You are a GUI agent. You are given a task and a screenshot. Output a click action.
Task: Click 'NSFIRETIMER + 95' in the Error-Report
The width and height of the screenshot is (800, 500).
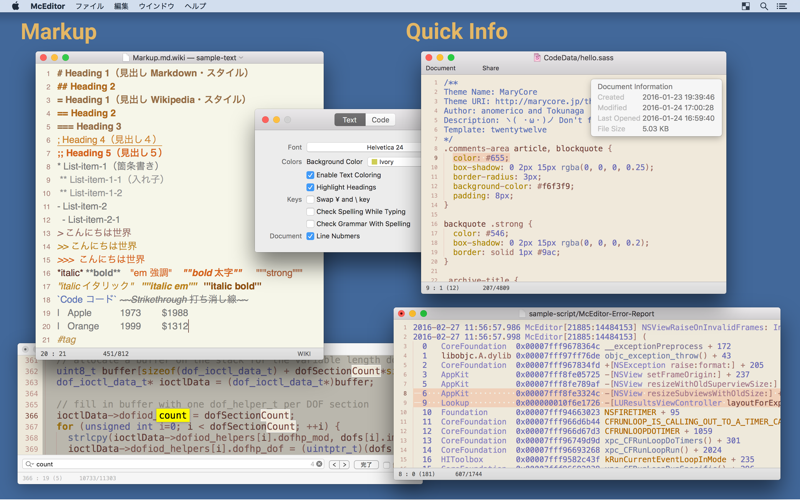pos(642,412)
